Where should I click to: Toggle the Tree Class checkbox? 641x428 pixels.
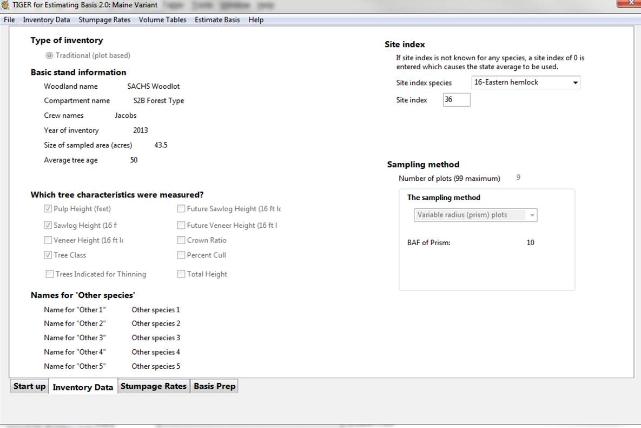pyautogui.click(x=50, y=257)
